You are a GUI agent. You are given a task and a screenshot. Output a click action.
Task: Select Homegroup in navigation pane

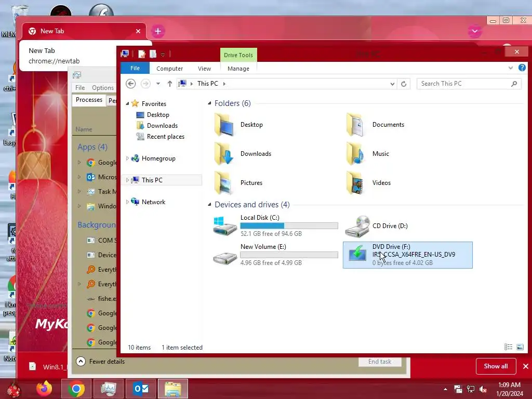(x=158, y=158)
